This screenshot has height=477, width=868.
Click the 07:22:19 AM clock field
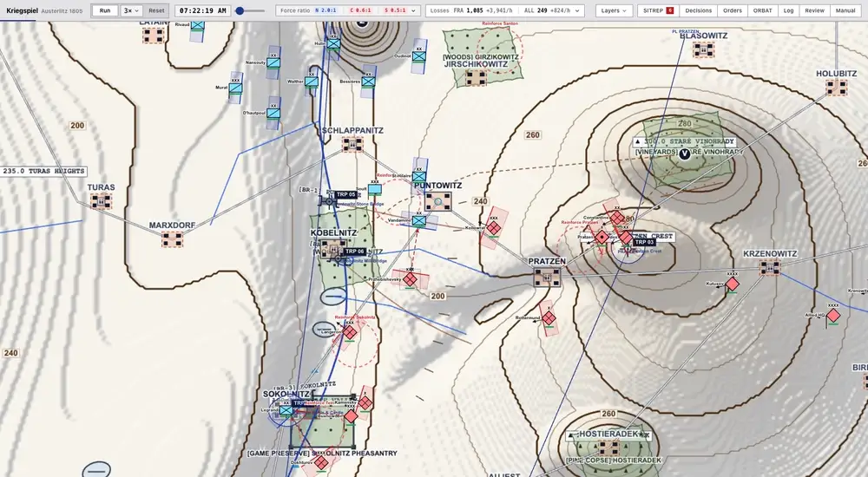click(202, 10)
